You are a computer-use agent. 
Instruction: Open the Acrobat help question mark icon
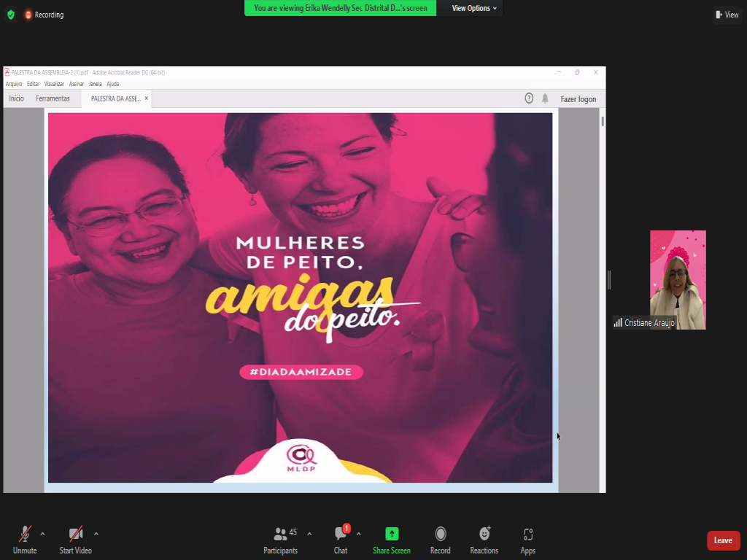pos(529,98)
